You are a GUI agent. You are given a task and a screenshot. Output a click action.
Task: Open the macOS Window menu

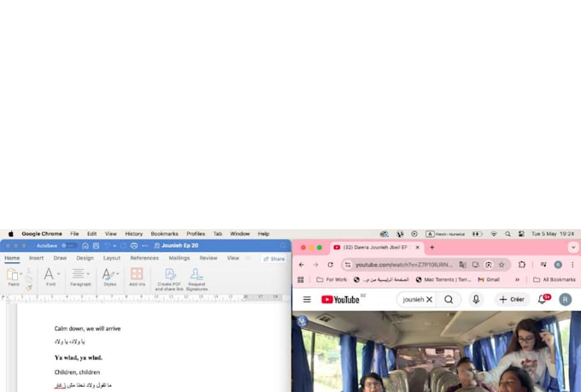coord(240,234)
